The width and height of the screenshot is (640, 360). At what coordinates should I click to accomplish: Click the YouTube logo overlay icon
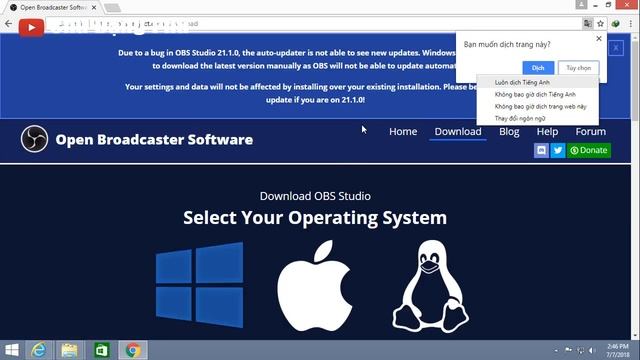[31, 27]
